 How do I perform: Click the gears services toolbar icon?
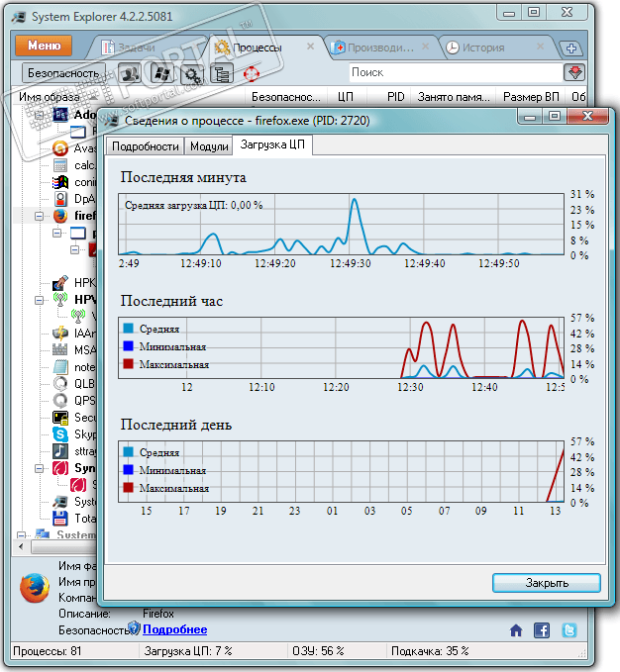(192, 74)
